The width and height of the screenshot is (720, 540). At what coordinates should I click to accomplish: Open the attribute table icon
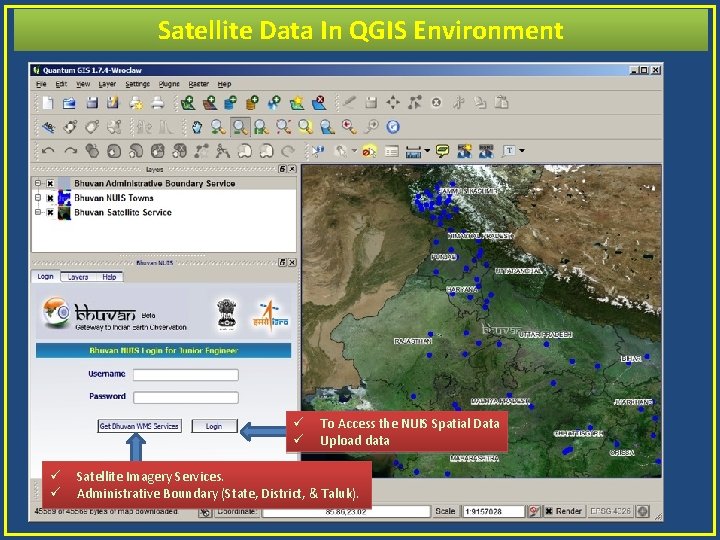tap(391, 151)
